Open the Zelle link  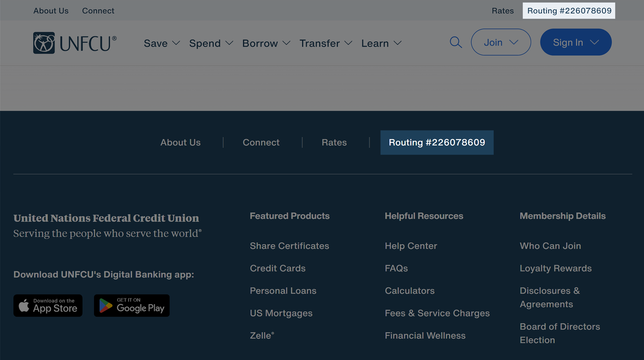pyautogui.click(x=262, y=336)
